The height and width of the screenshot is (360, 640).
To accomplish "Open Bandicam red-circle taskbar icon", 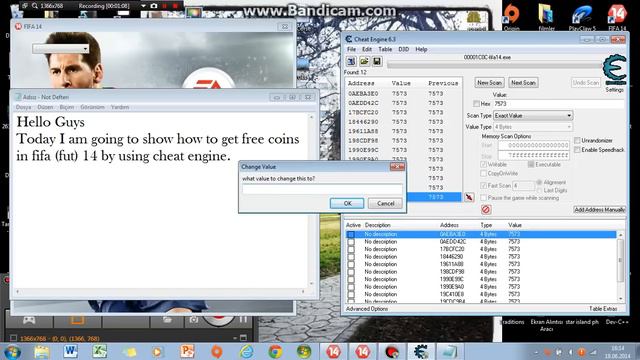I will 392,351.
